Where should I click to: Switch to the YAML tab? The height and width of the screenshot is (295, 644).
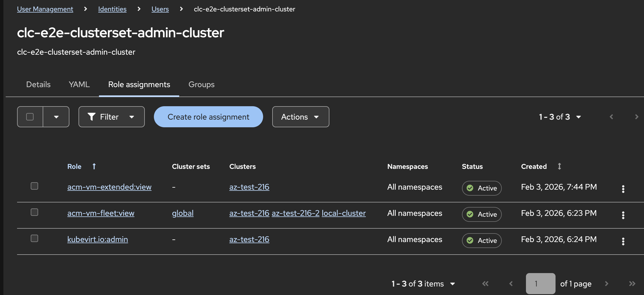pyautogui.click(x=79, y=85)
